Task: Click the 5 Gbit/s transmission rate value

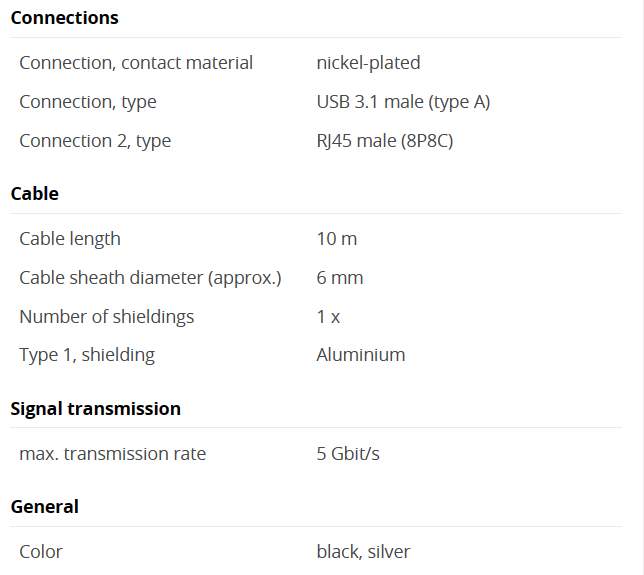Action: pyautogui.click(x=348, y=454)
